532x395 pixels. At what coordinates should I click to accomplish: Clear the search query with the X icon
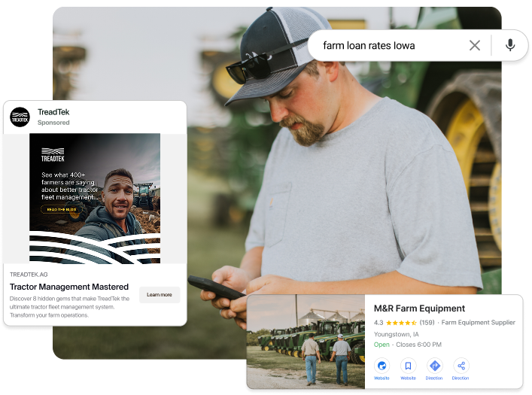click(475, 45)
